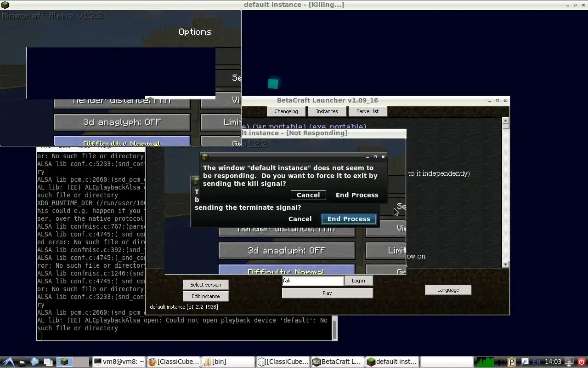Switch to the BetaCraft Launcher taskbar entry

point(338,362)
